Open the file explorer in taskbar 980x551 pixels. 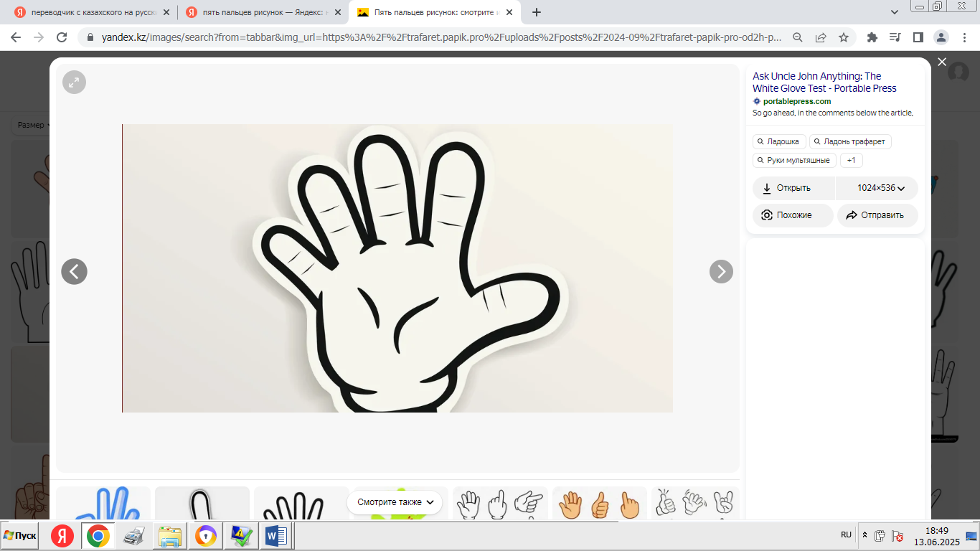[170, 536]
